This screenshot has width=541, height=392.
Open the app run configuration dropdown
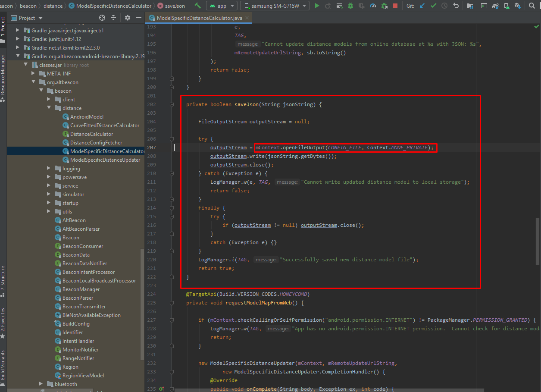[222, 6]
